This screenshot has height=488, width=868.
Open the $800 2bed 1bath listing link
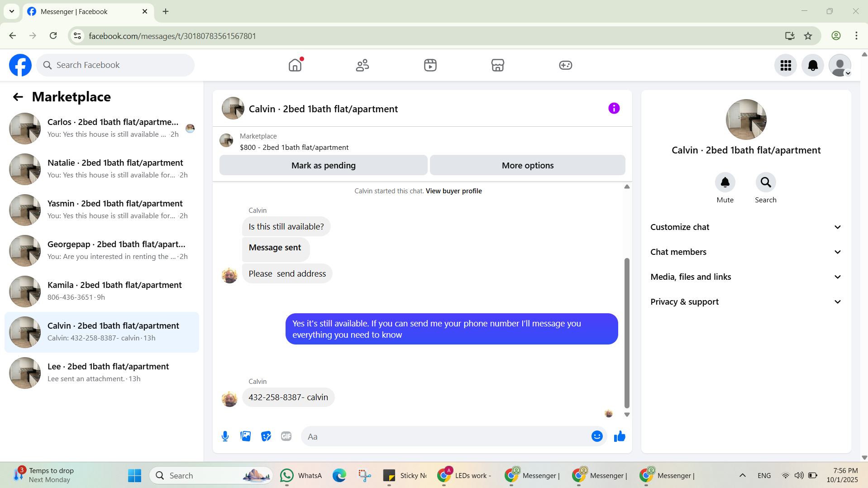coord(294,148)
